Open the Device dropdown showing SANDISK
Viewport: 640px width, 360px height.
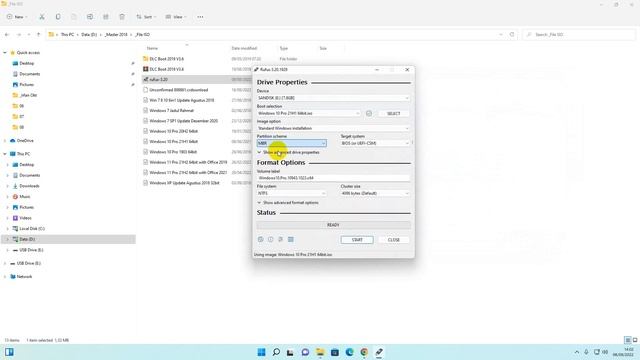click(333, 98)
